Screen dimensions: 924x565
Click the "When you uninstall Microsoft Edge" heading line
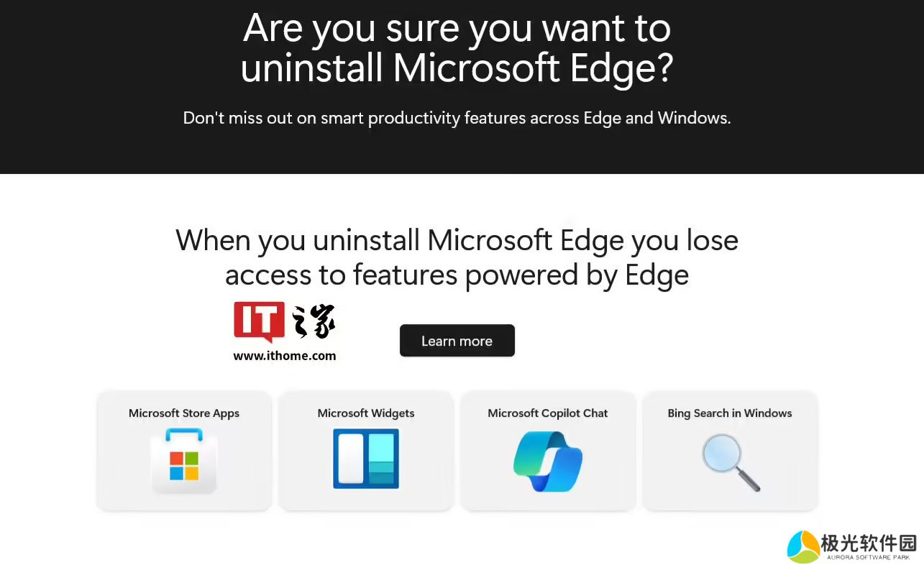click(x=457, y=239)
